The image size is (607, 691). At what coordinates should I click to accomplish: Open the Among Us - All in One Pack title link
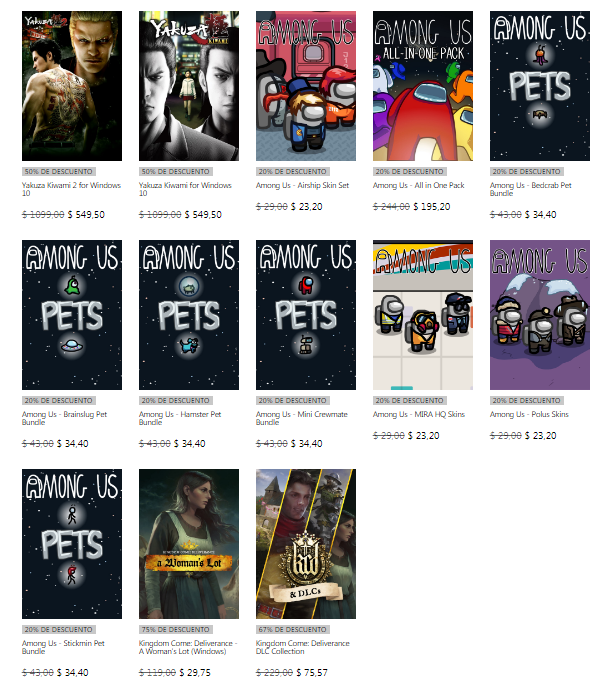(x=419, y=185)
